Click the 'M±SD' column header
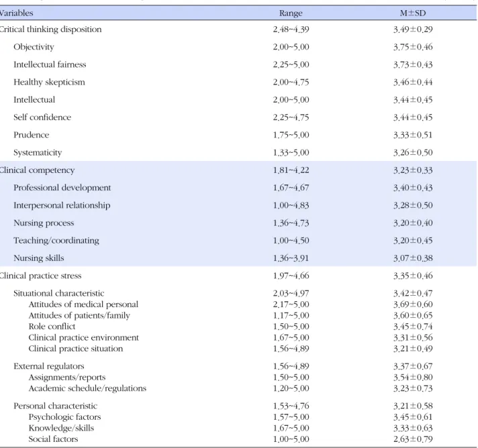The image size is (478, 448). [413, 13]
